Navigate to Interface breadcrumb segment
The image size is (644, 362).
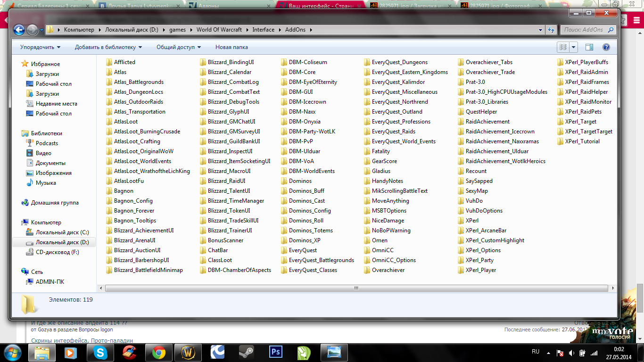pyautogui.click(x=263, y=30)
